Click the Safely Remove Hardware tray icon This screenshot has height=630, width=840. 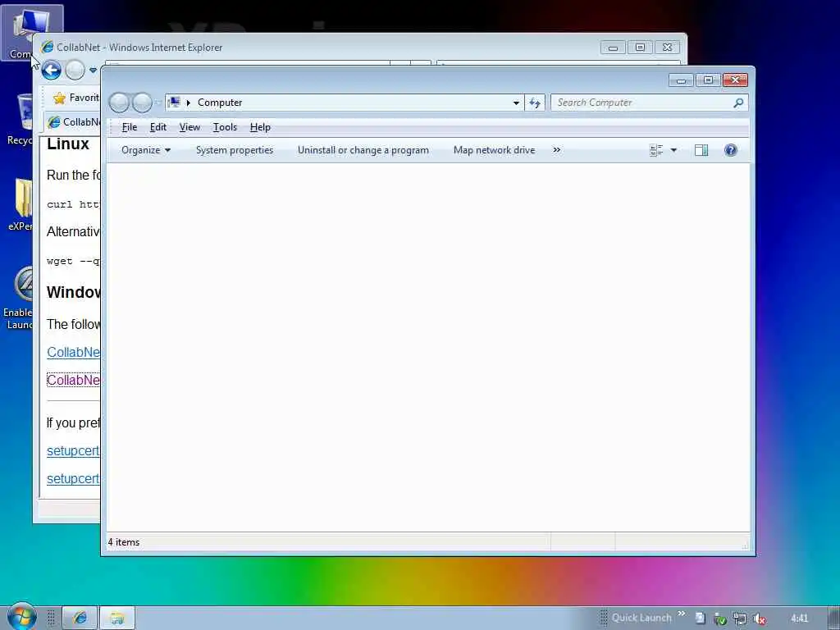tap(720, 619)
